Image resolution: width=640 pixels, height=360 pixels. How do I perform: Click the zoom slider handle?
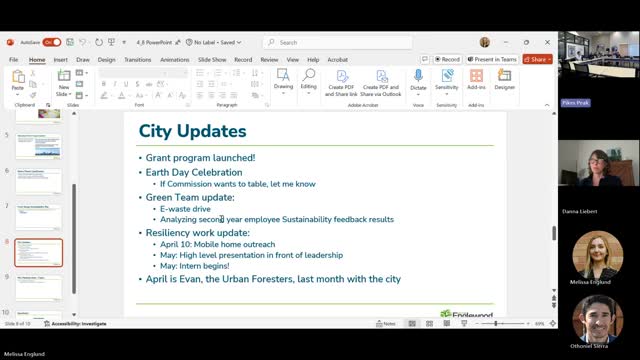click(x=496, y=324)
